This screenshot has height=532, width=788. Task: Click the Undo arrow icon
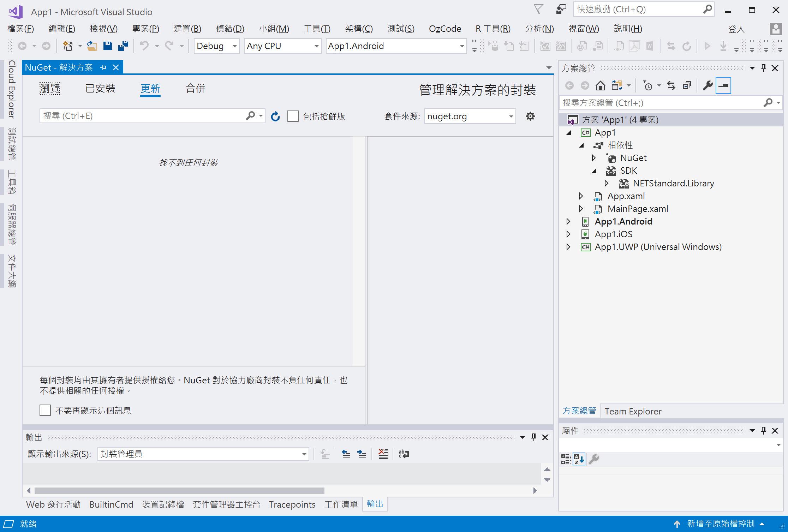[x=144, y=46]
